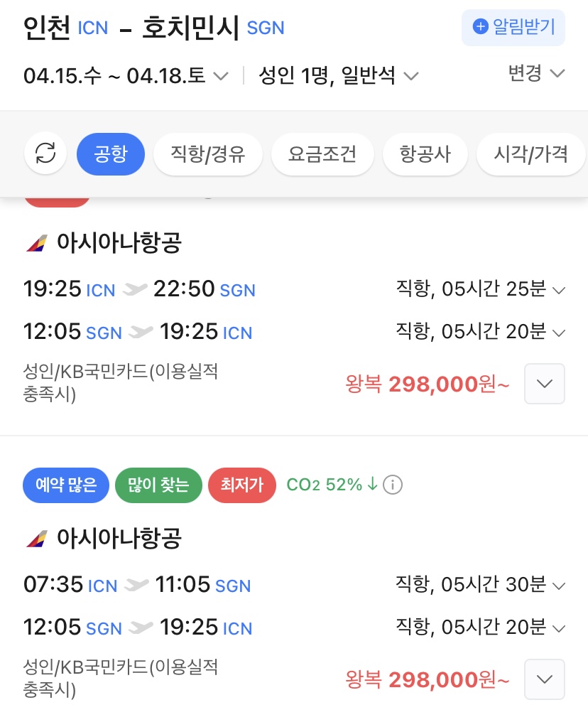Open the 시각/가격 filter
Viewport: 588px width, 722px height.
tap(530, 153)
